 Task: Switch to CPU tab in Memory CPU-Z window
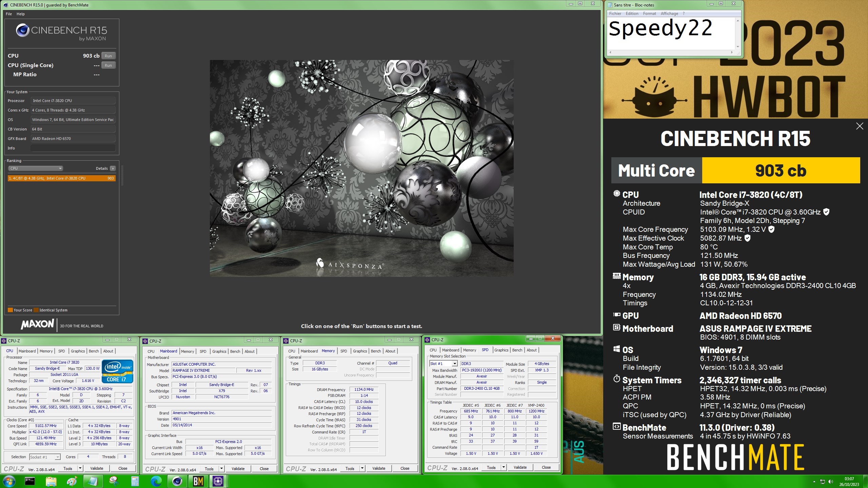[292, 351]
